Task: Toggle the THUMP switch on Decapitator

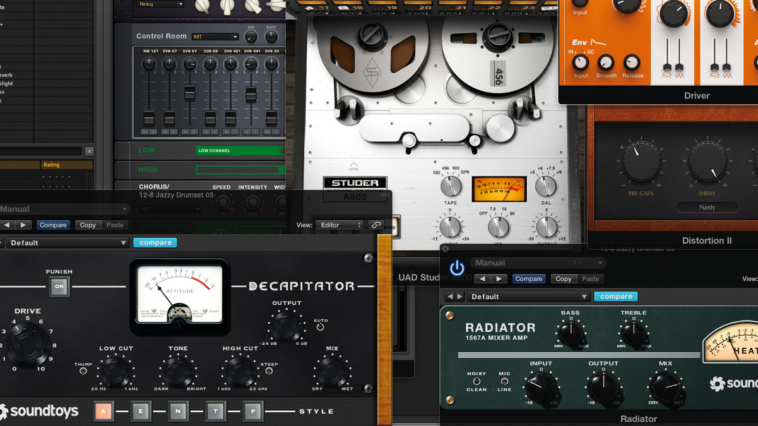Action: pos(83,371)
